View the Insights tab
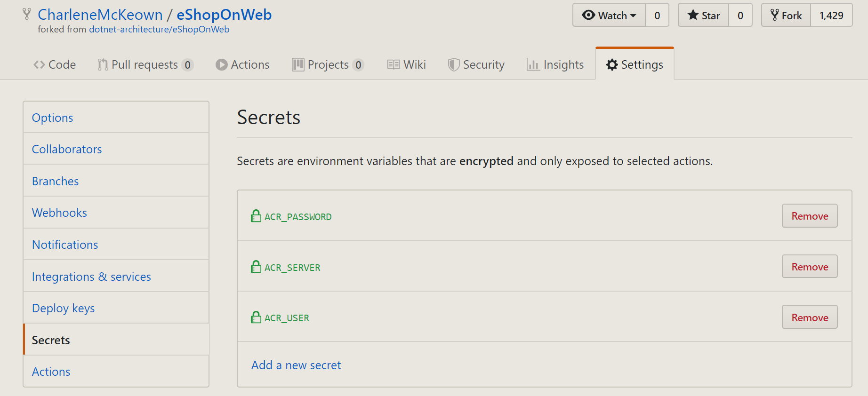 click(x=555, y=64)
